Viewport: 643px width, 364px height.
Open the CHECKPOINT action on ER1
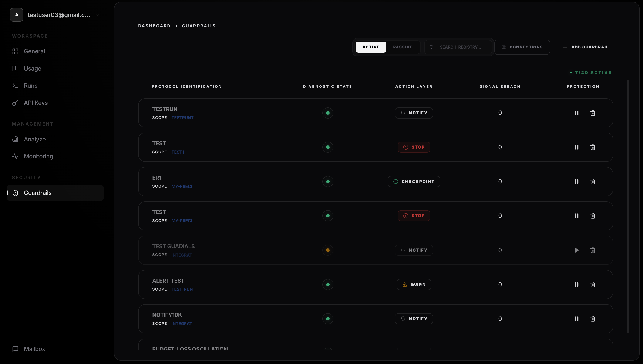414,182
